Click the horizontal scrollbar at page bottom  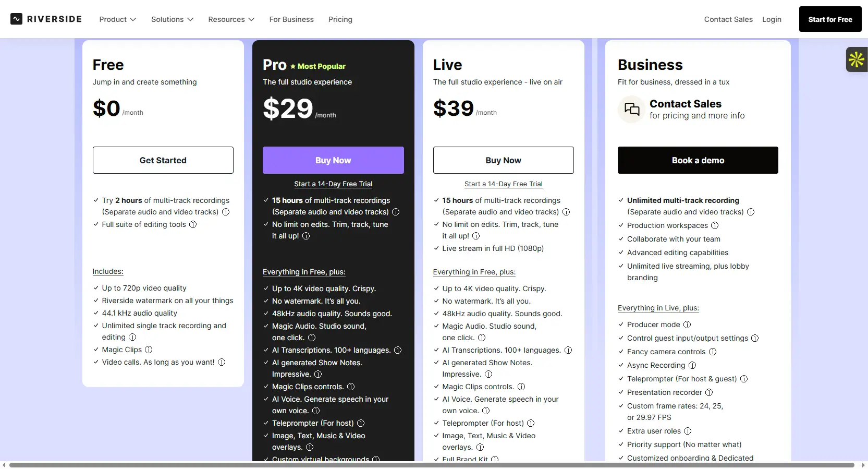coord(432,465)
